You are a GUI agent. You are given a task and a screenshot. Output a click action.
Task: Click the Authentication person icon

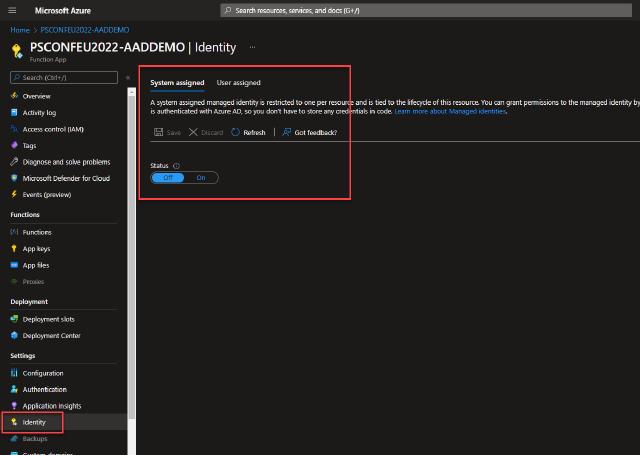(14, 389)
